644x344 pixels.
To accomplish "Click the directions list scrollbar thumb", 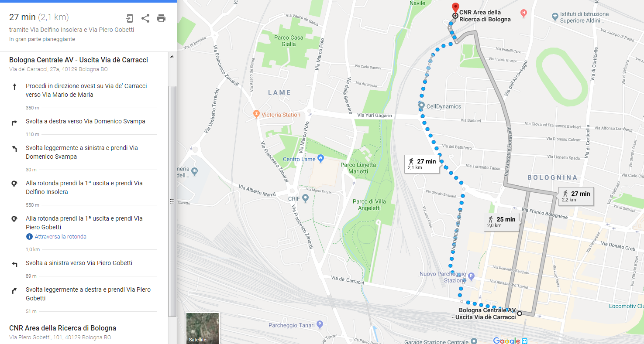I will (172, 201).
